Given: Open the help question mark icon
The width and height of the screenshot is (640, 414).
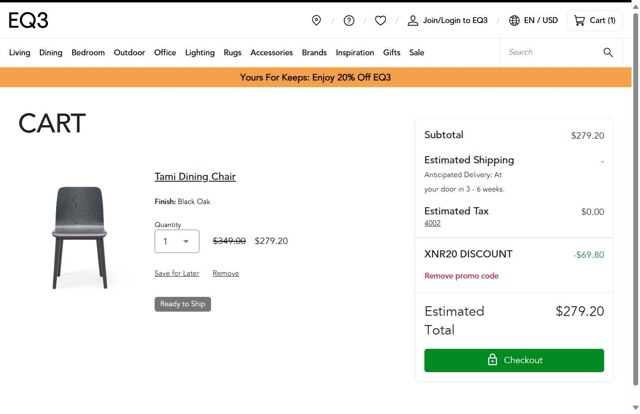Looking at the screenshot, I should click(349, 20).
